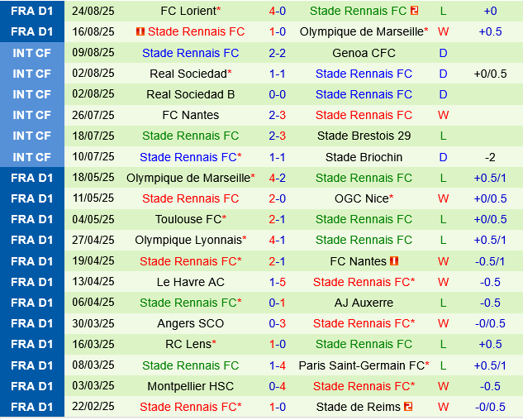Select Genoa CFC team name
Screen dimensions: 523x420
pos(364,53)
